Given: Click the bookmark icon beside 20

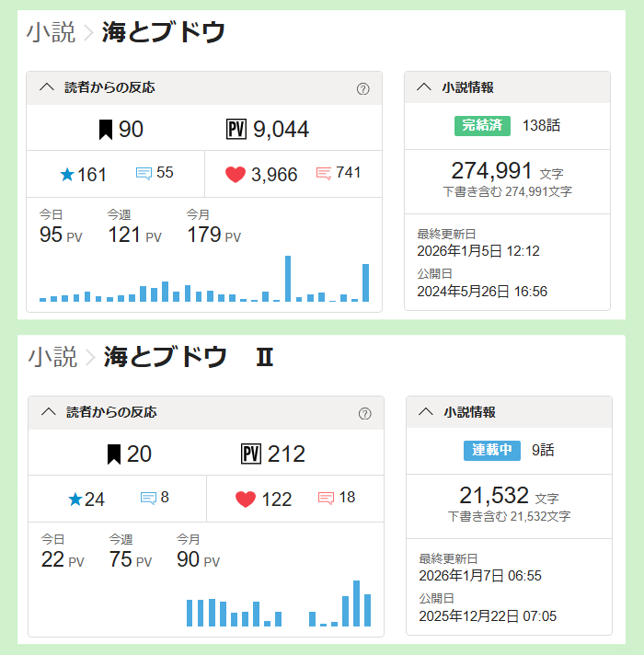Looking at the screenshot, I should pos(114,454).
